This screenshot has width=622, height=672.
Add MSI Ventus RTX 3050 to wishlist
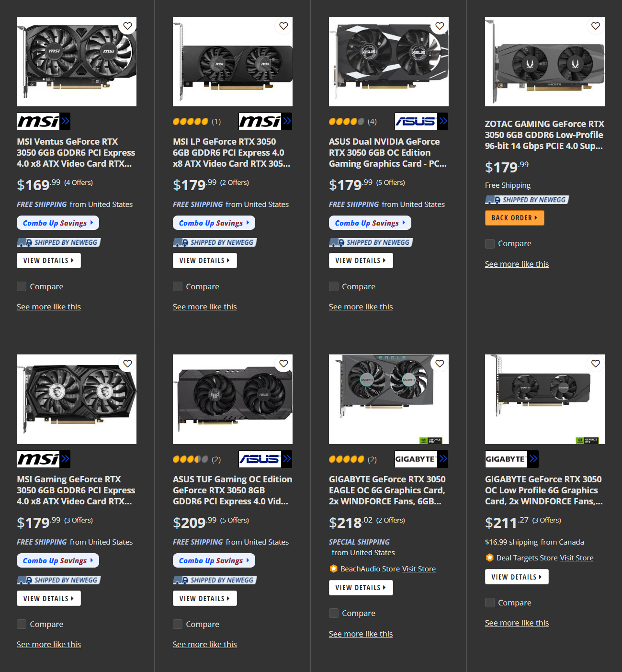pos(127,26)
